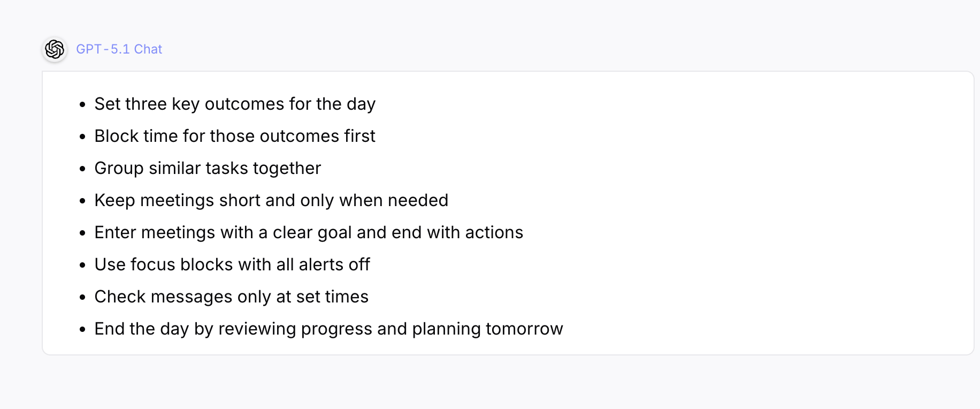Viewport: 980px width, 409px height.
Task: Select the "Check messages only at set times" line
Action: [231, 297]
